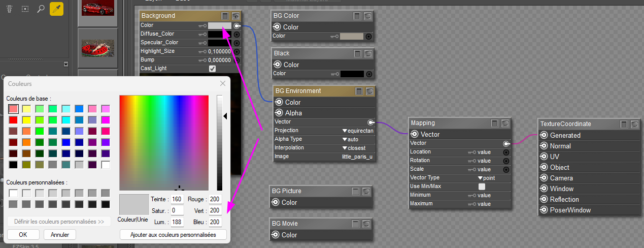Click TextureCoordinate node parameters icon
Viewport: 644px width, 248px height.
pyautogui.click(x=624, y=123)
